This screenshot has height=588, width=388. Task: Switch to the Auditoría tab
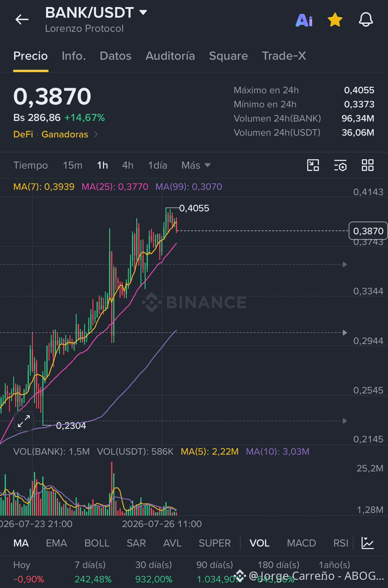[170, 56]
